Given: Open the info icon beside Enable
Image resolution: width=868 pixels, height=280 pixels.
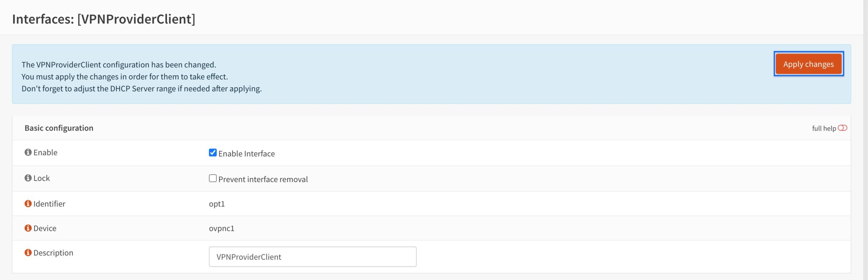Looking at the screenshot, I should (28, 152).
